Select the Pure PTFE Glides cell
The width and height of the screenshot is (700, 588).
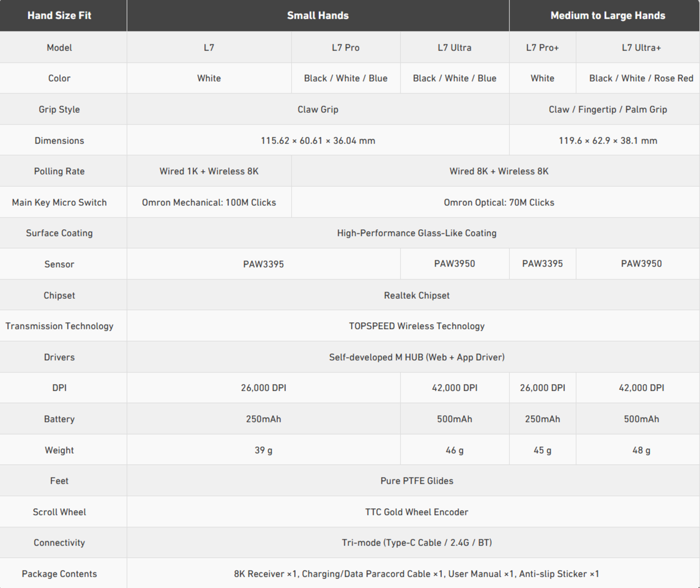click(417, 481)
